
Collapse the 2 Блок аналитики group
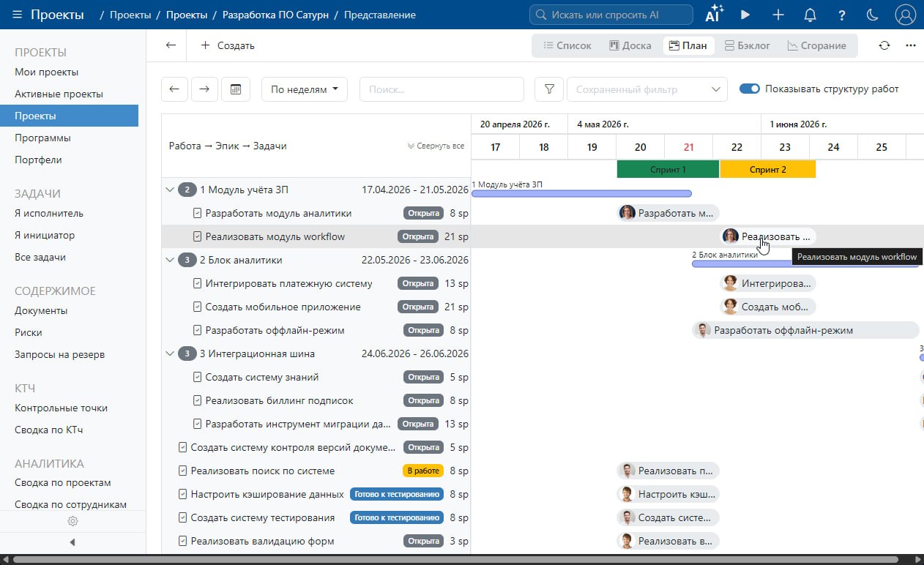click(170, 260)
